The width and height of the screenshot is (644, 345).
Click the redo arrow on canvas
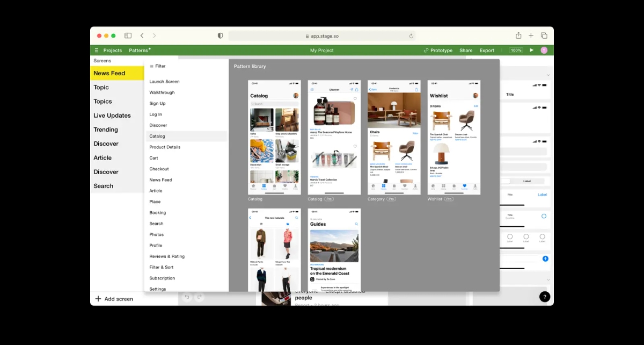coord(200,297)
